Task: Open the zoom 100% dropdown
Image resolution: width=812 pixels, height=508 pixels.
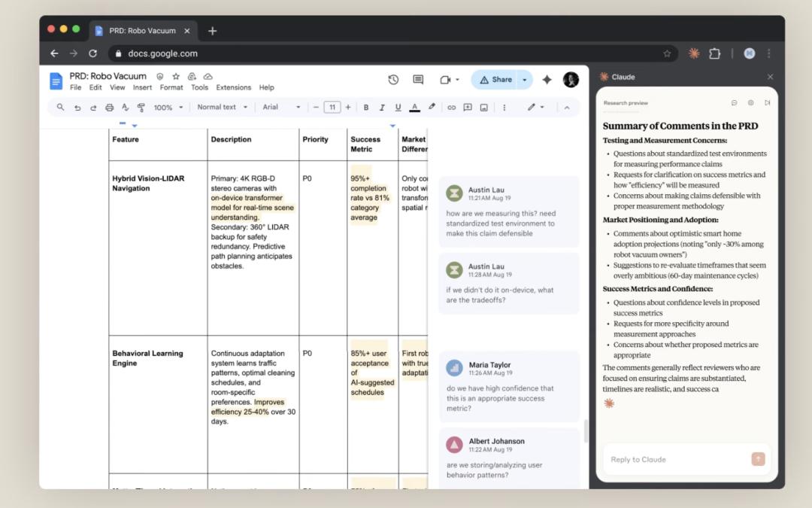Action: coord(168,108)
